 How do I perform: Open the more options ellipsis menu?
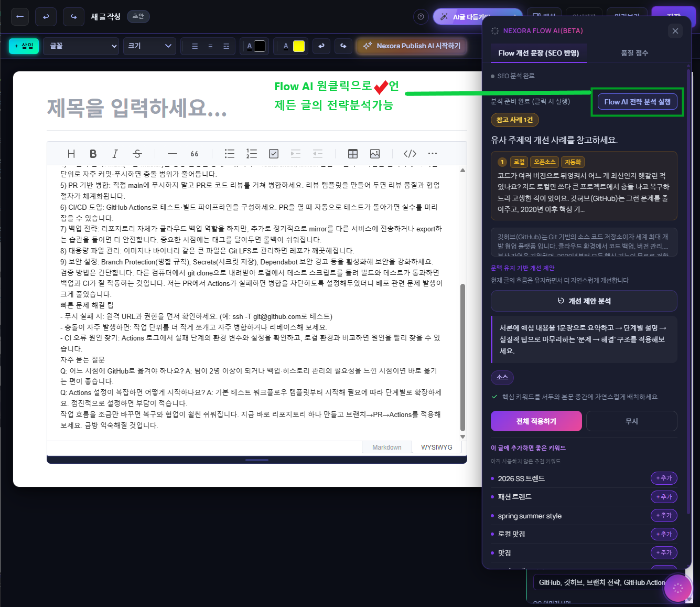point(432,154)
